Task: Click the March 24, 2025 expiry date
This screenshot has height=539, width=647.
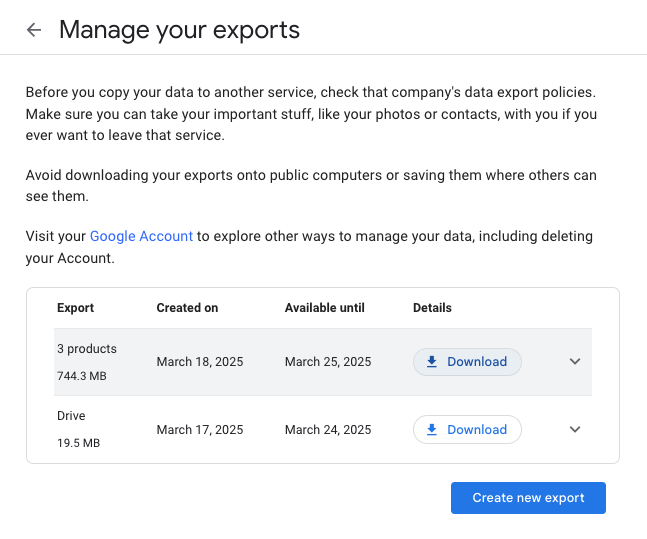Action: (328, 430)
